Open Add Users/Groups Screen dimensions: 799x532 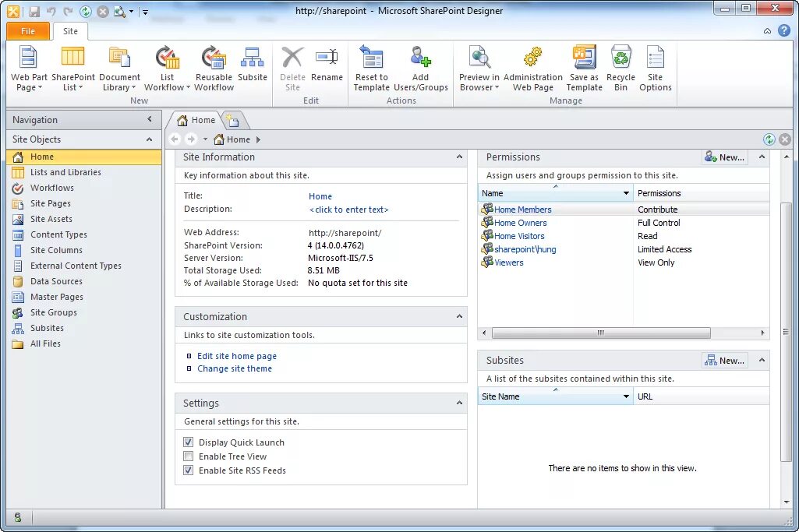[x=420, y=69]
